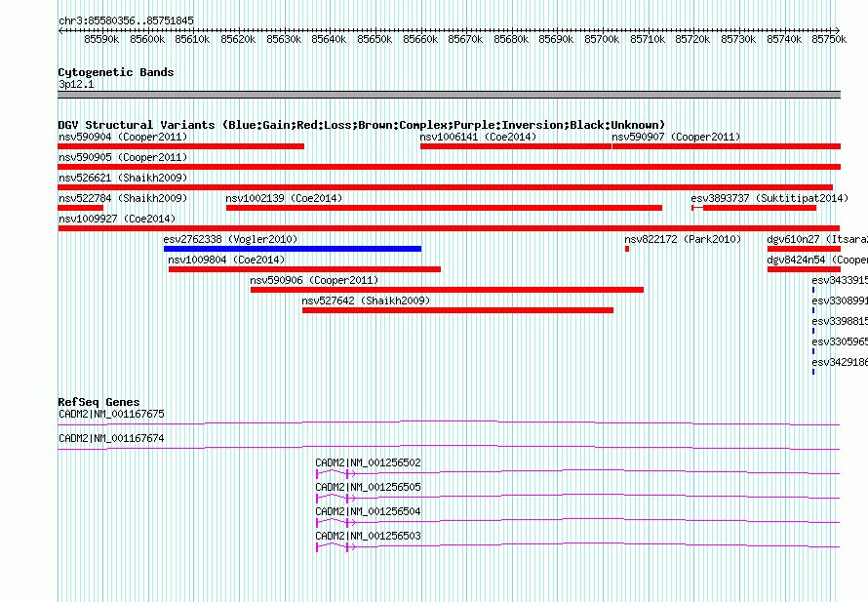The image size is (868, 602).
Task: Click the CADM2|NM_001256505 transcript label
Action: point(368,488)
